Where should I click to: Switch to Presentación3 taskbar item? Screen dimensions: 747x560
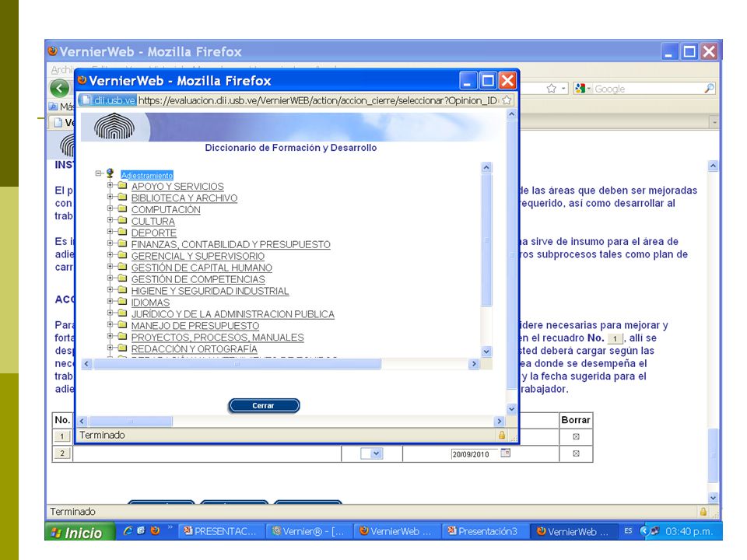[x=486, y=531]
